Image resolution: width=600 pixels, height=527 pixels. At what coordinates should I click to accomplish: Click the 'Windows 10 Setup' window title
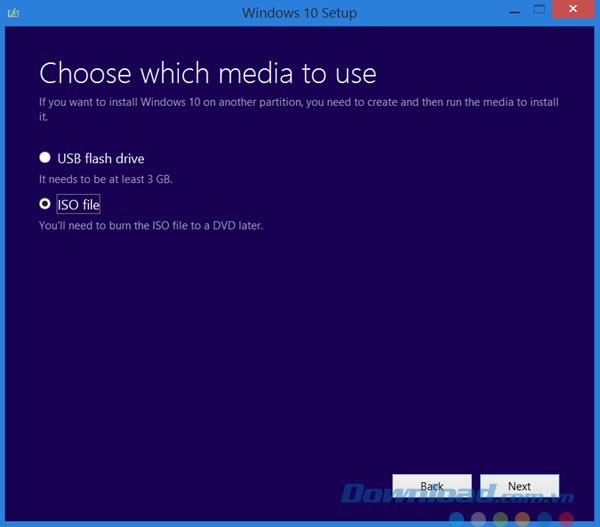[x=299, y=13]
